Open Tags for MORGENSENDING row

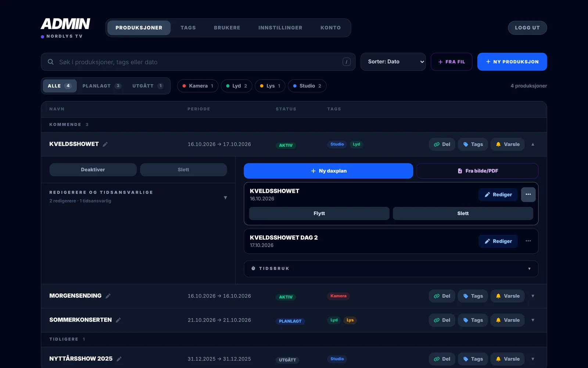(473, 296)
